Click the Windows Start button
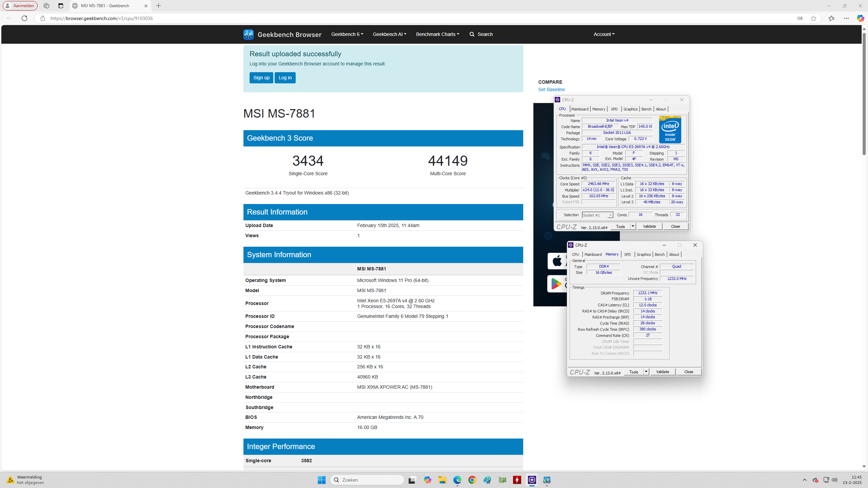 [321, 480]
